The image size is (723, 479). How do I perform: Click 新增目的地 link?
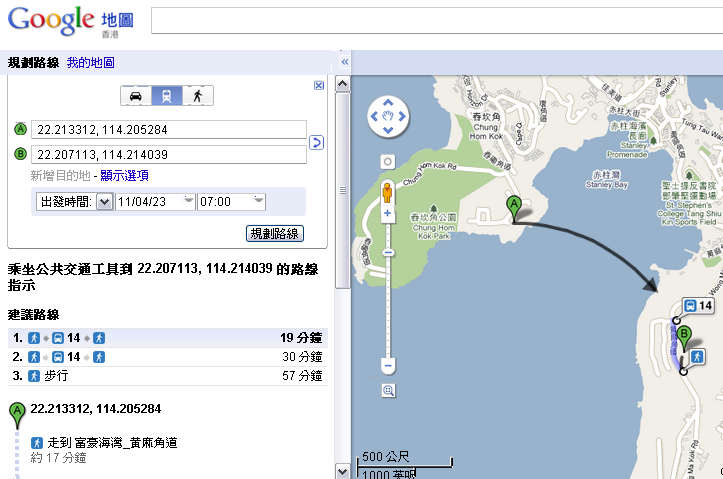click(60, 176)
